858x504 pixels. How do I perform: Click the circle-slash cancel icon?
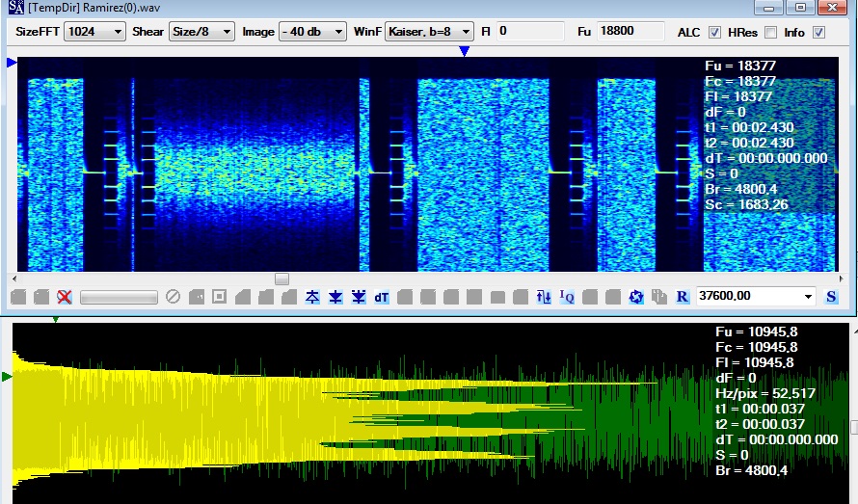coord(173,297)
